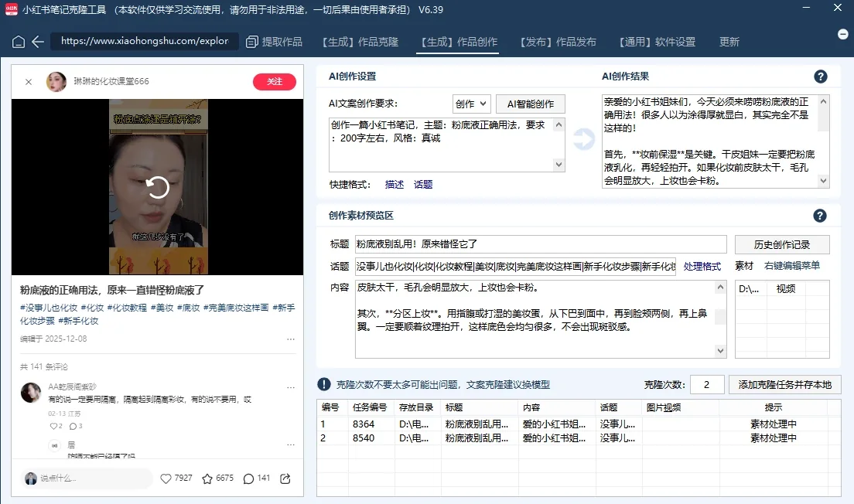Click hashtag #没事儿也化妆
854x504 pixels.
(49, 308)
